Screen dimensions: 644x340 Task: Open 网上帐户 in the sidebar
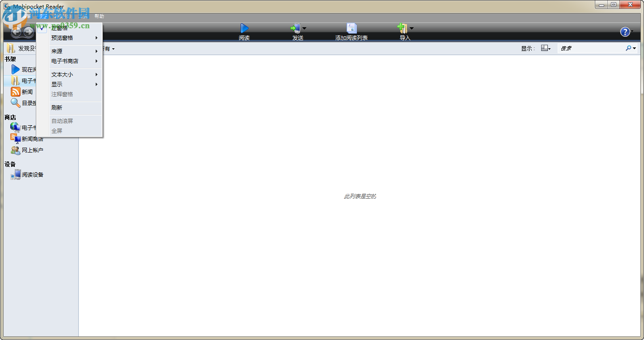pos(27,150)
